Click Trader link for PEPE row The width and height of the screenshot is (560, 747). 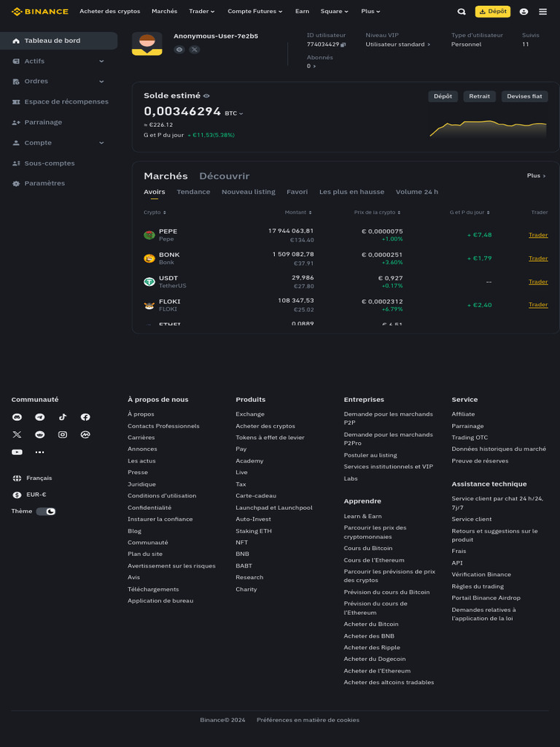tap(538, 236)
